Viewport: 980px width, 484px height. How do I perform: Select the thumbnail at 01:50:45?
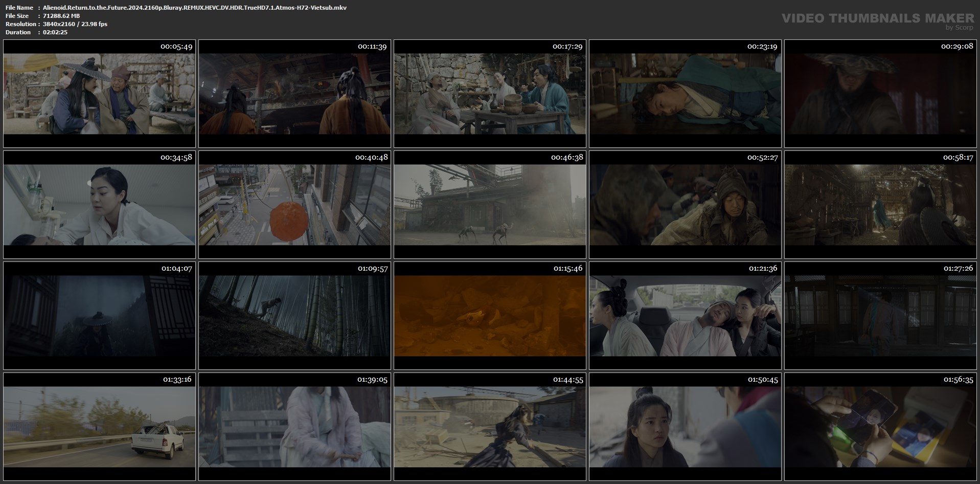(x=685, y=427)
